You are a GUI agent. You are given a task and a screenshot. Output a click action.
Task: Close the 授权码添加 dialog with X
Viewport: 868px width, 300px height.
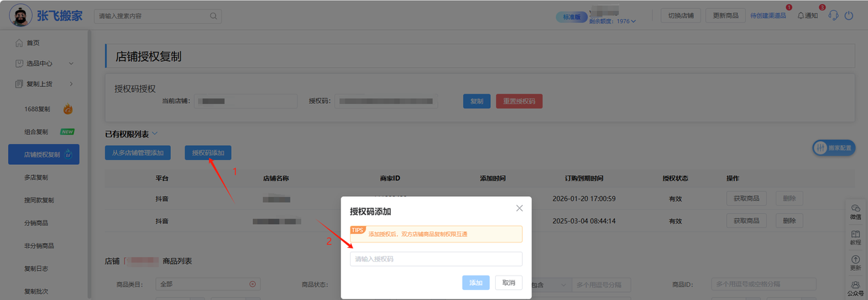coord(519,208)
